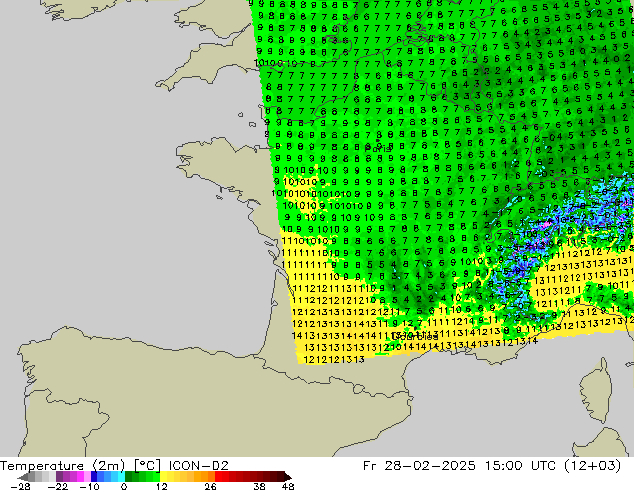The width and height of the screenshot is (634, 490).
Task: Click the 'ICON-D2' model name
Action: (x=199, y=466)
